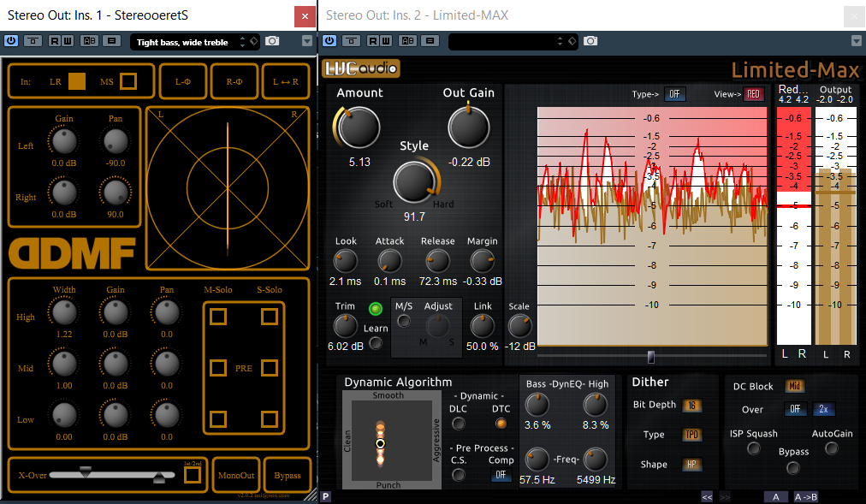Click the Amount knob
This screenshot has height=504, width=866.
[359, 127]
